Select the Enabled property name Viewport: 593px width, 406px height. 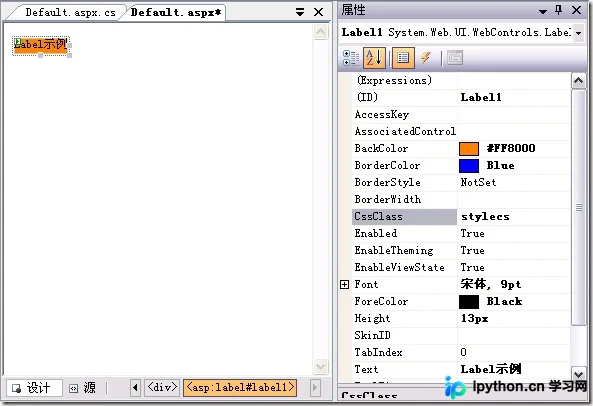376,234
